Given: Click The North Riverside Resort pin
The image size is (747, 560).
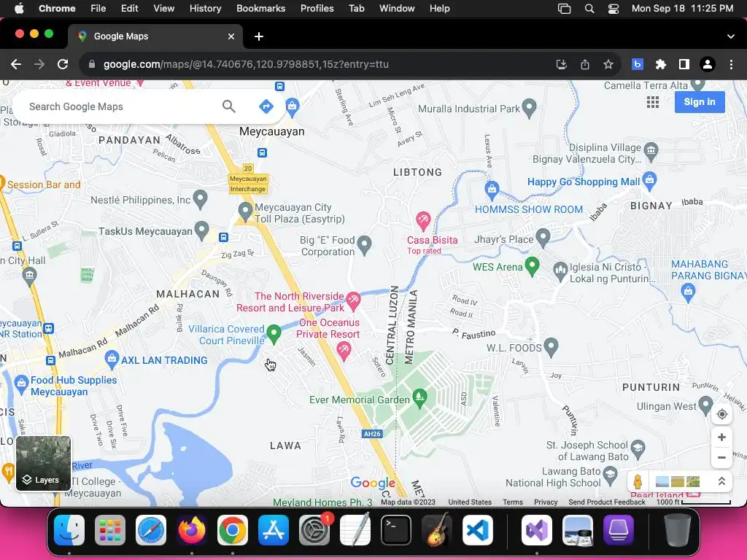Looking at the screenshot, I should 353,300.
